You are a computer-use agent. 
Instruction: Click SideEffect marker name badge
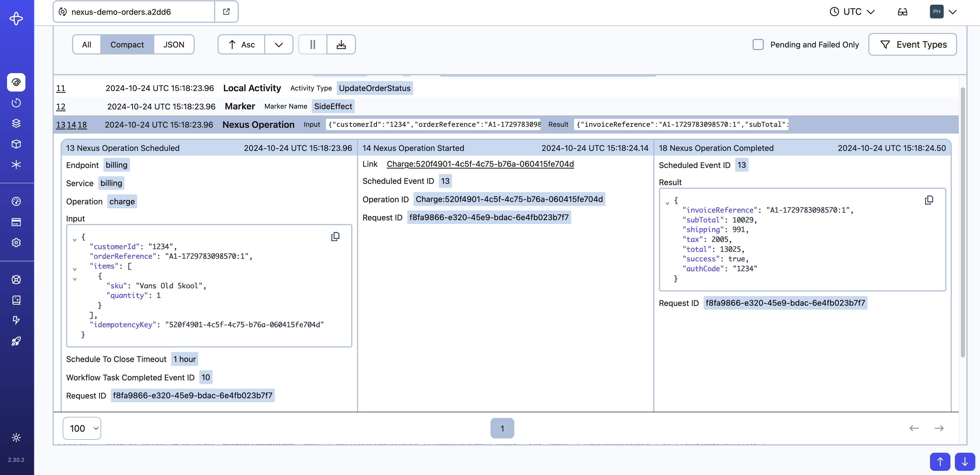333,106
